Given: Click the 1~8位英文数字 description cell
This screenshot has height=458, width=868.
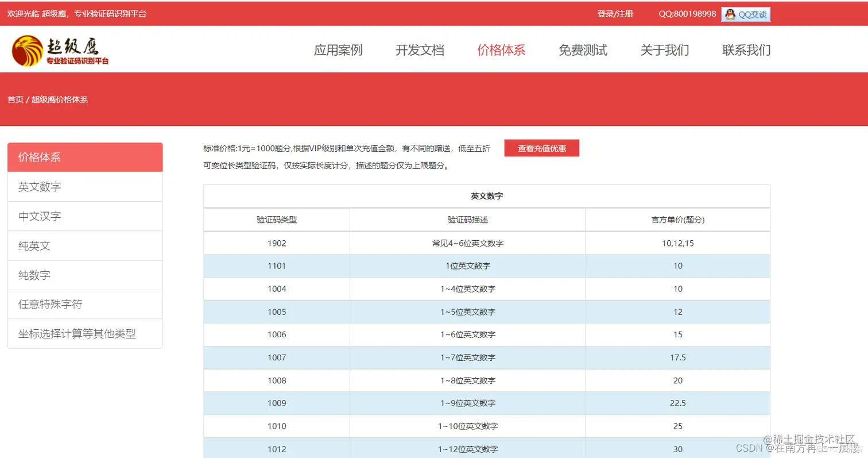Looking at the screenshot, I should [x=468, y=380].
